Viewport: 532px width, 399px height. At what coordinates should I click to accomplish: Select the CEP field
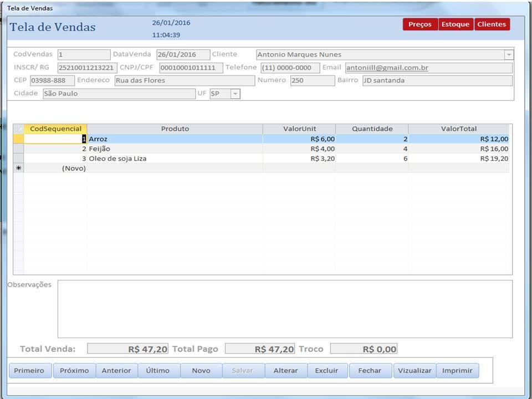(x=52, y=81)
